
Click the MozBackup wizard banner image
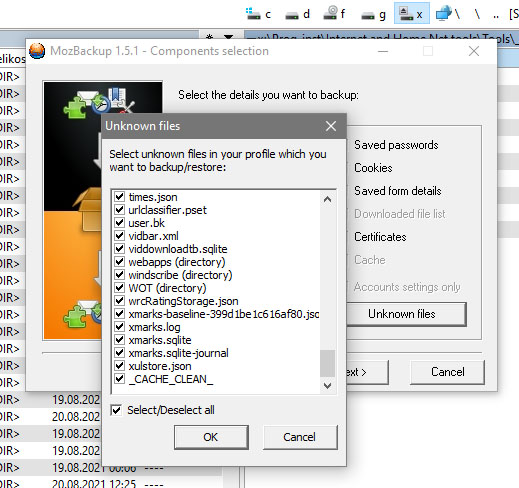[x=73, y=210]
